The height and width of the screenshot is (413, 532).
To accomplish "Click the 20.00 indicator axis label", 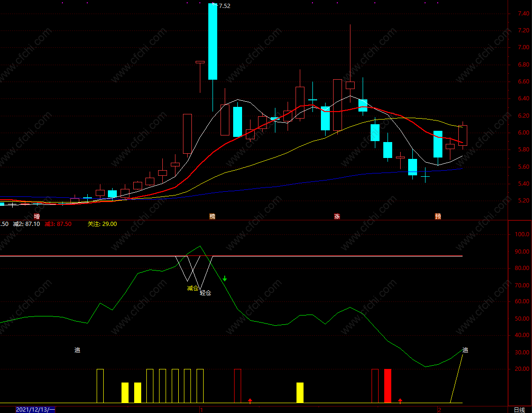I will (522, 369).
